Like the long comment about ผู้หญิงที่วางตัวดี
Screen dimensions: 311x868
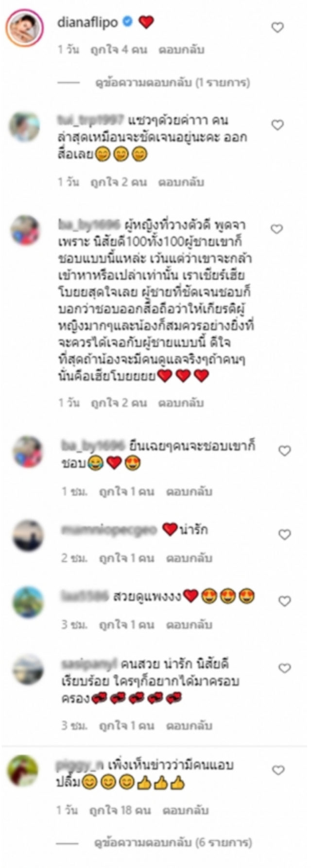click(277, 229)
